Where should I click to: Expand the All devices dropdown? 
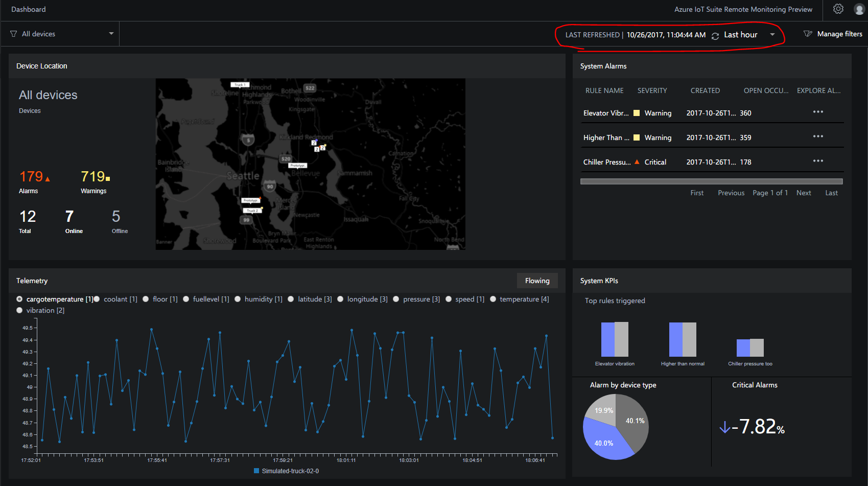pyautogui.click(x=111, y=33)
